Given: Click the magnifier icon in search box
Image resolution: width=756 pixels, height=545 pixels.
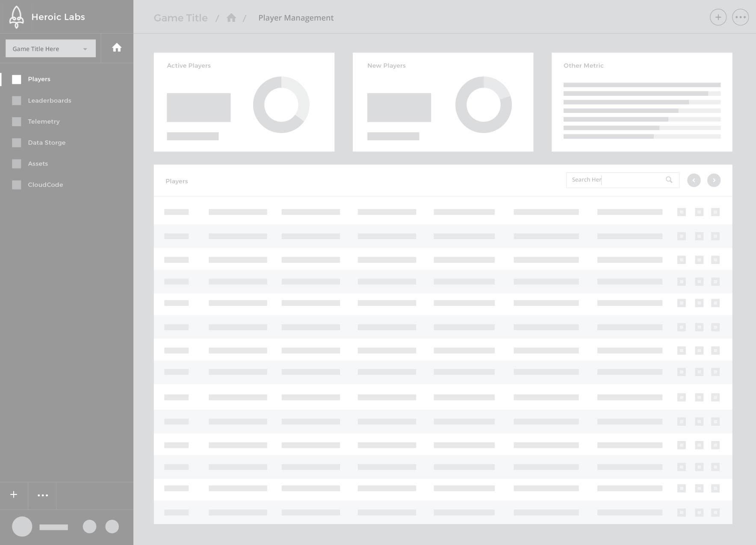Looking at the screenshot, I should tap(669, 180).
